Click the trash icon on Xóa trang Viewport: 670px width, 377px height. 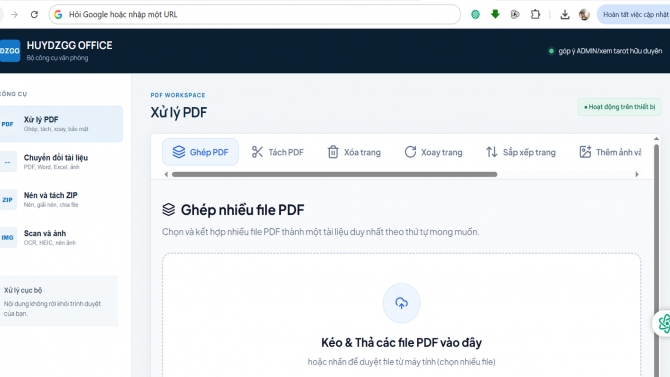click(333, 152)
